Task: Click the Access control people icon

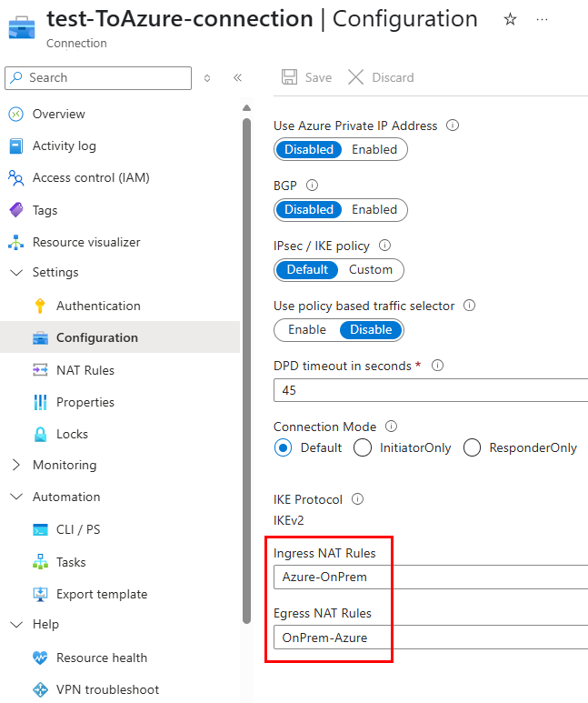Action: pos(16,178)
